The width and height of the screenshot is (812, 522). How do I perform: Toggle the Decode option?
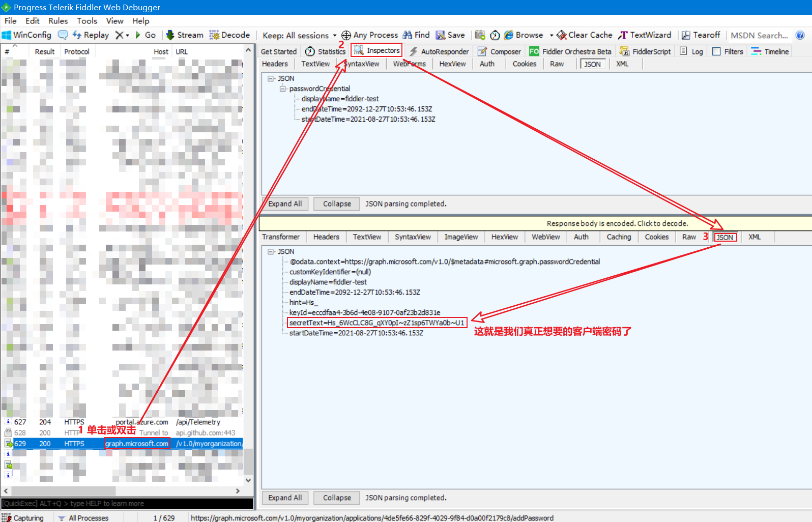tap(229, 35)
